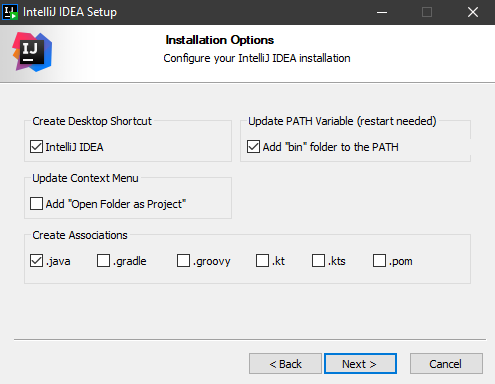
Task: Click the "Create Associations" group label
Action: (x=80, y=235)
